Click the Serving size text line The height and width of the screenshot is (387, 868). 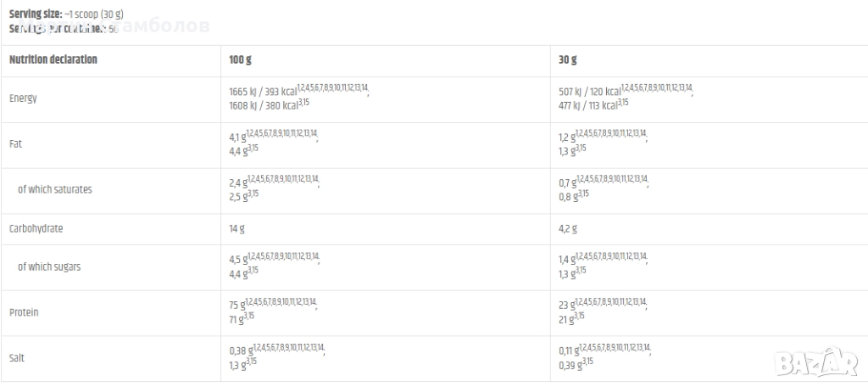coord(66,15)
